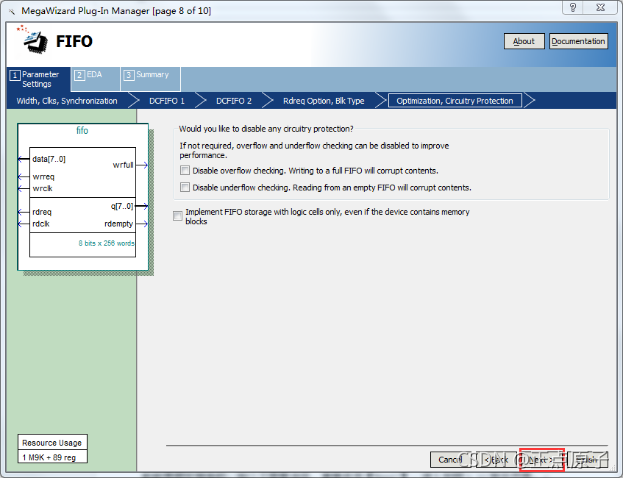Click the MegaWizard title bar icon
This screenshot has width=624, height=478.
click(12, 11)
